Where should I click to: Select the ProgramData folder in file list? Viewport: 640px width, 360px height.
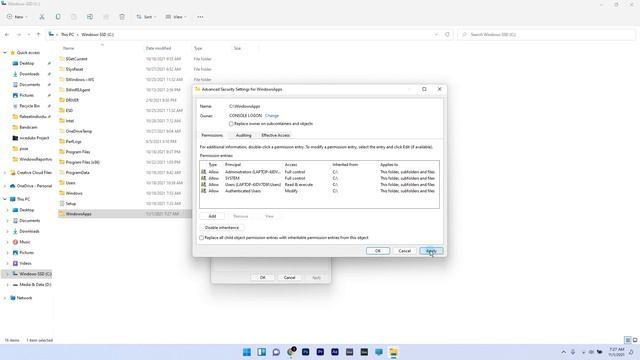77,172
